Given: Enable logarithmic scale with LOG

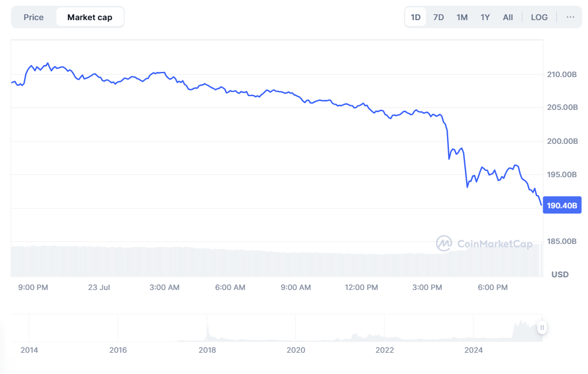Looking at the screenshot, I should point(539,17).
